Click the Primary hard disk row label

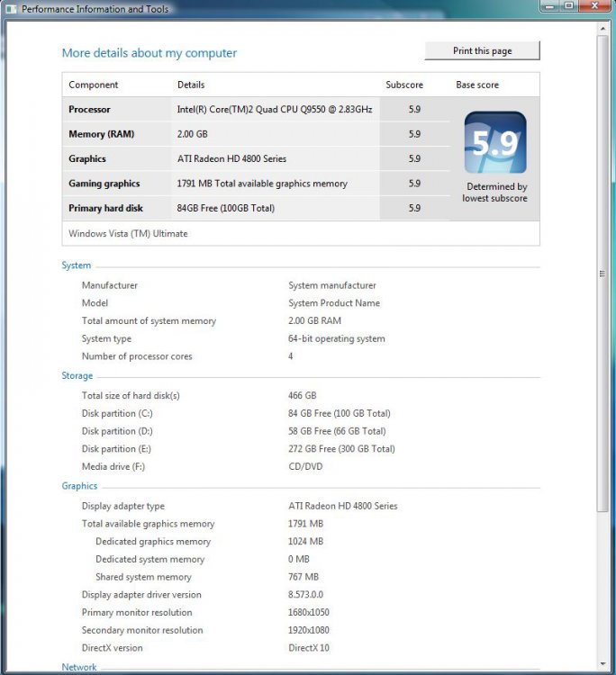105,208
